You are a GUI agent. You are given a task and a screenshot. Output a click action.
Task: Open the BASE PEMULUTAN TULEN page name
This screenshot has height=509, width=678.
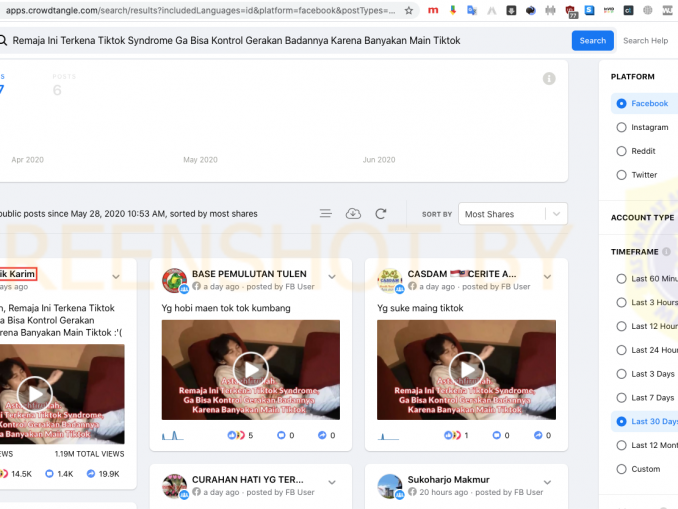(249, 274)
